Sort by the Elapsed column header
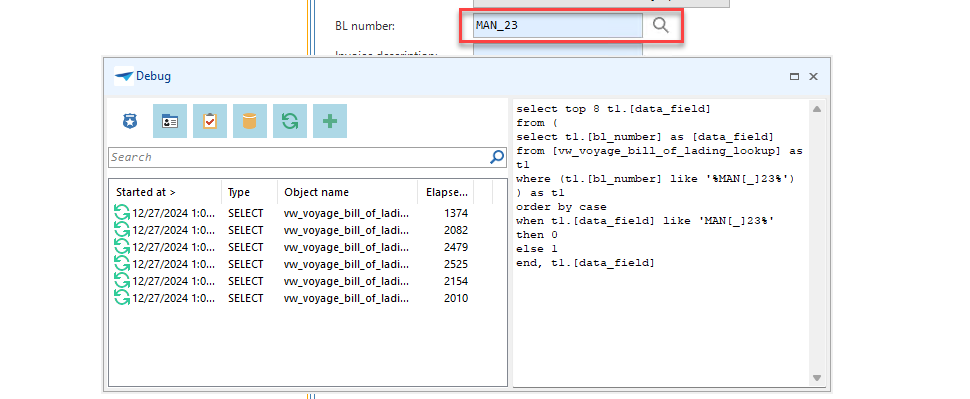970x399 pixels. pyautogui.click(x=446, y=192)
